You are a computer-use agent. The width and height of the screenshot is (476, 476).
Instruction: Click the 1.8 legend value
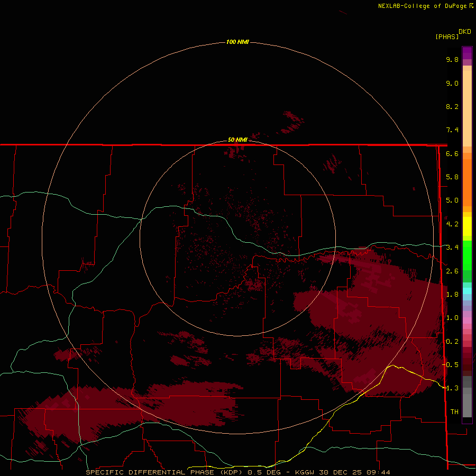[452, 295]
